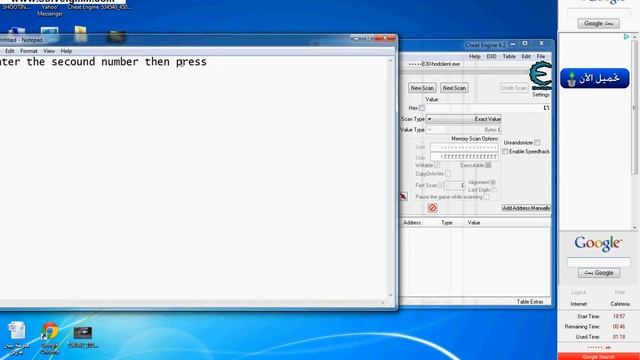
Task: Open Cheat Engine File menu
Action: click(541, 56)
